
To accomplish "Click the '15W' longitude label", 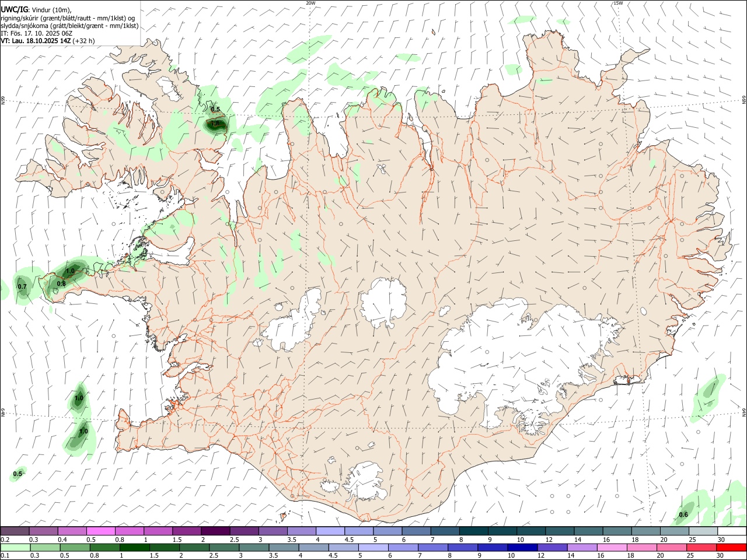I will (x=618, y=3).
